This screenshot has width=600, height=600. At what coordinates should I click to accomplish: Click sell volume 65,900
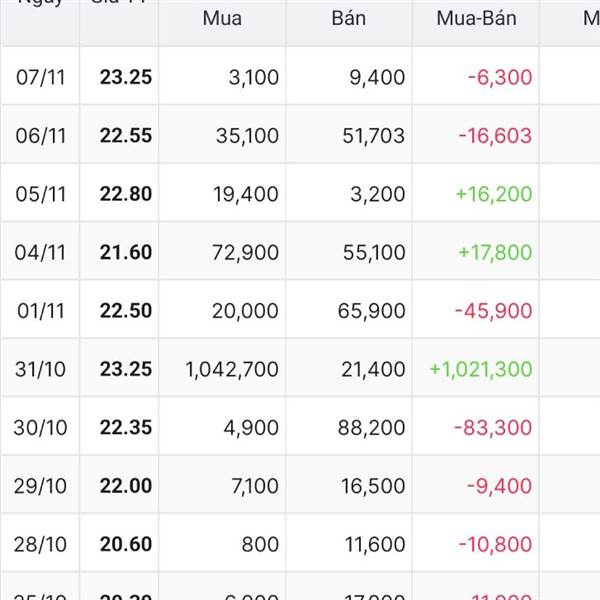tap(371, 311)
